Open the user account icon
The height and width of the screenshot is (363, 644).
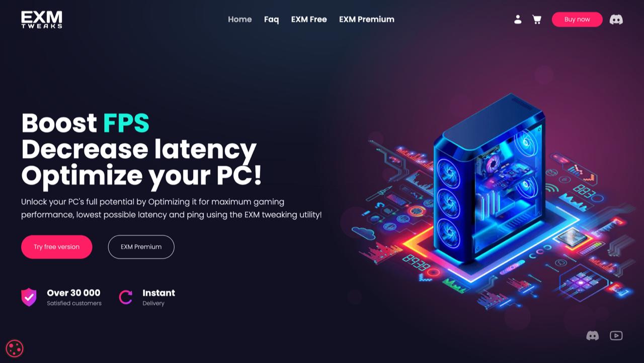[518, 20]
